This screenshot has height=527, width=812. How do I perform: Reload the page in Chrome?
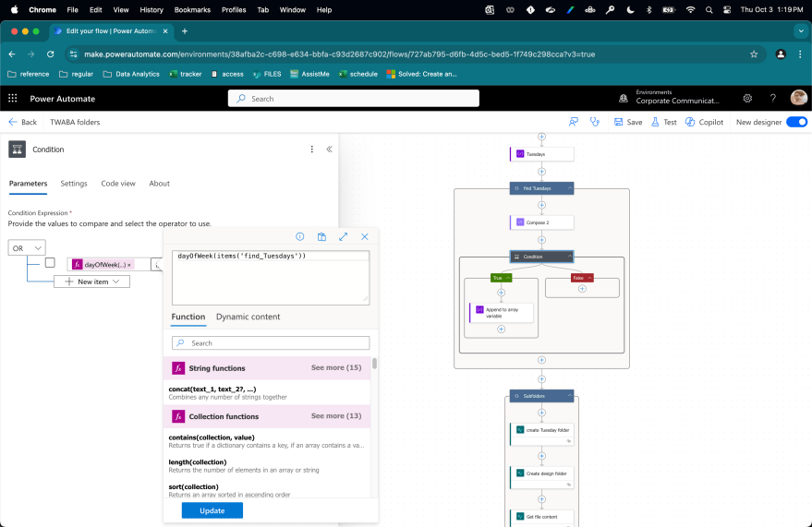(x=50, y=54)
